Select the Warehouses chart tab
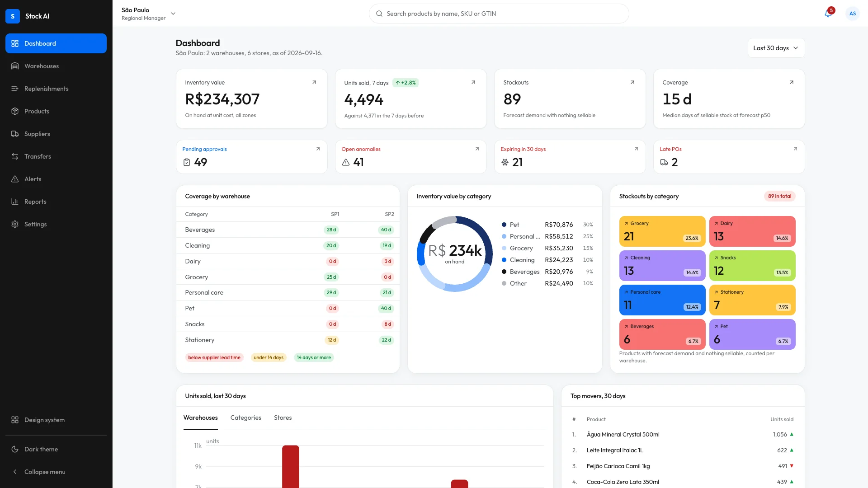 click(201, 418)
